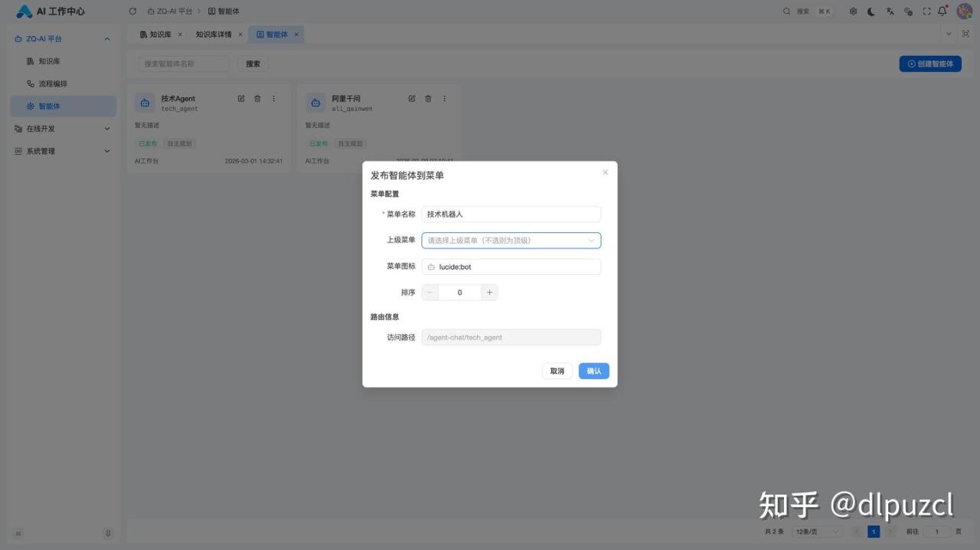Image resolution: width=980 pixels, height=550 pixels.
Task: Open settings gear icon in header
Action: [x=853, y=11]
